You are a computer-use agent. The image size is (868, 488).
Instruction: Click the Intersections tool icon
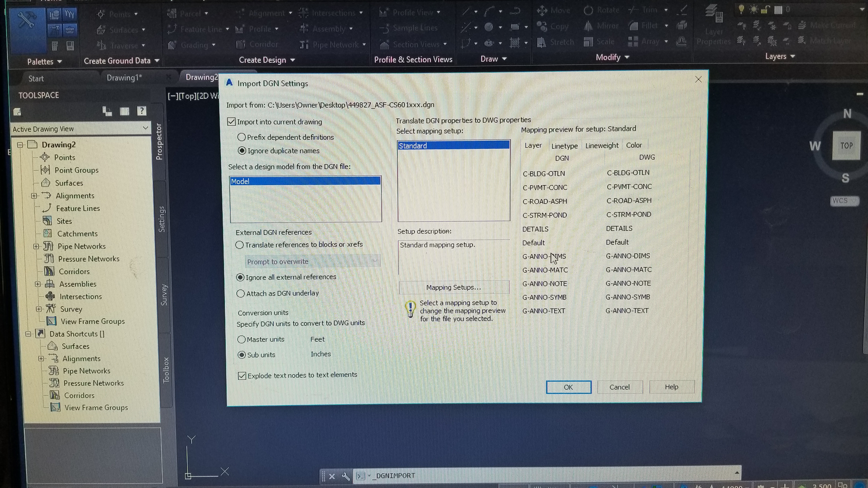pos(303,13)
